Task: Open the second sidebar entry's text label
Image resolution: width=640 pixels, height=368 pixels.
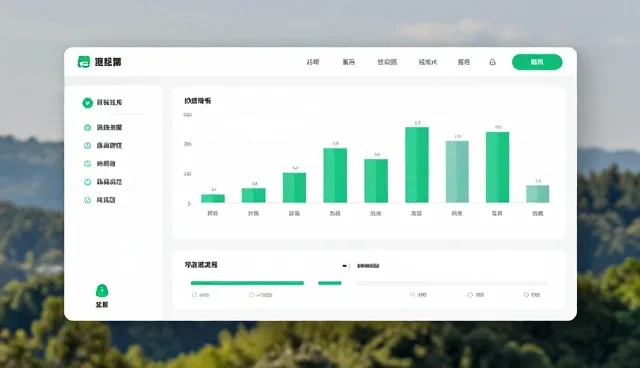Action: (x=109, y=146)
